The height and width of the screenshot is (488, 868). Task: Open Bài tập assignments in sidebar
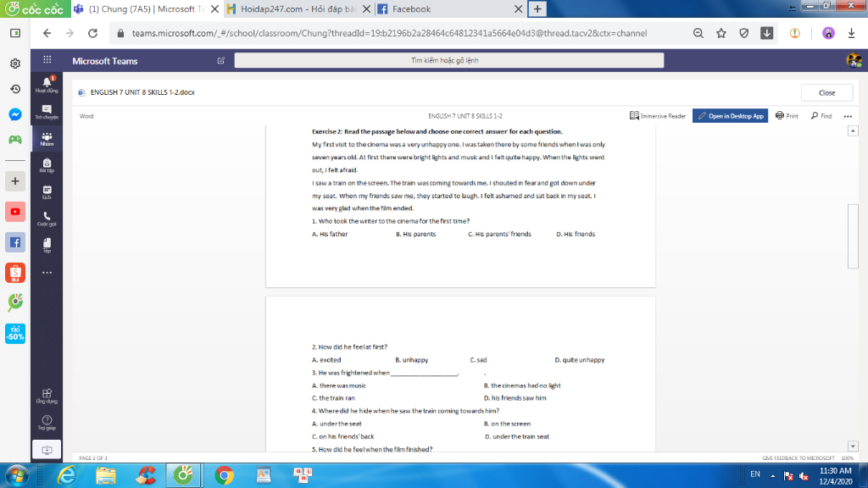pyautogui.click(x=47, y=165)
